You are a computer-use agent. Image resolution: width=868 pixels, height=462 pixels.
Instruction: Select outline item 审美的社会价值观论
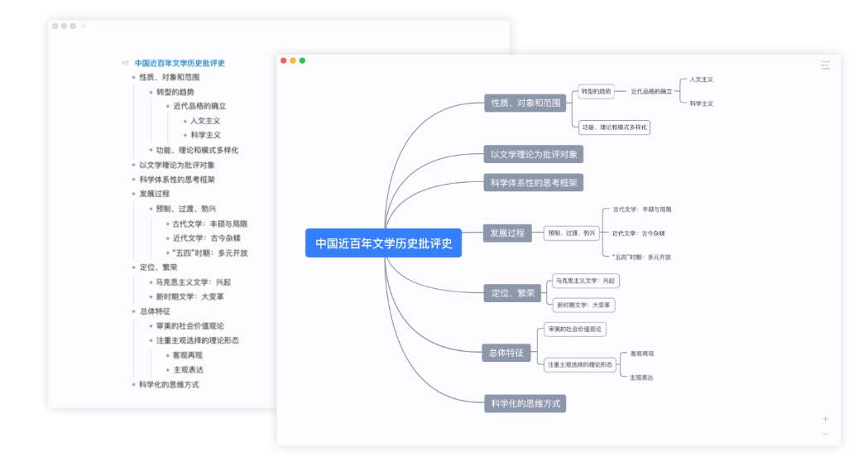189,326
